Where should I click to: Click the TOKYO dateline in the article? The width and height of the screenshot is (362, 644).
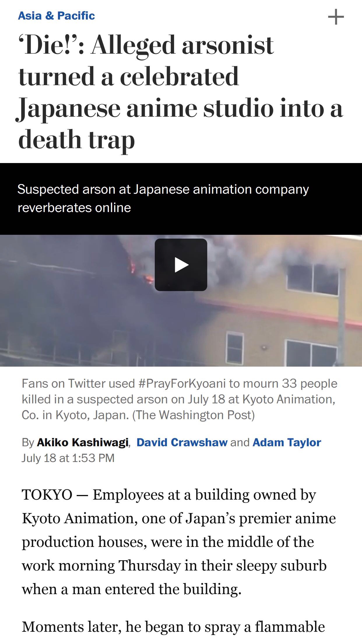pyautogui.click(x=47, y=495)
